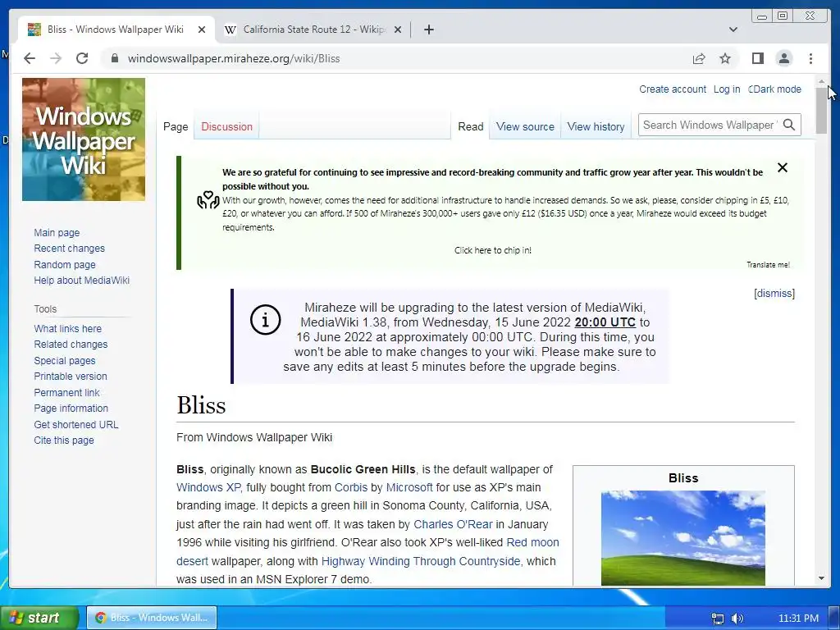Open Special pages link
Viewport: 840px width, 630px height.
click(65, 361)
